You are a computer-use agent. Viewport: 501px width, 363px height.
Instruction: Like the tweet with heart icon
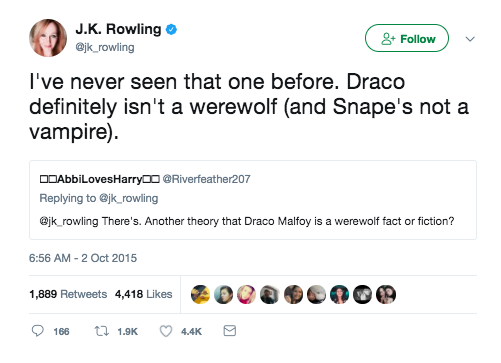pos(166,331)
